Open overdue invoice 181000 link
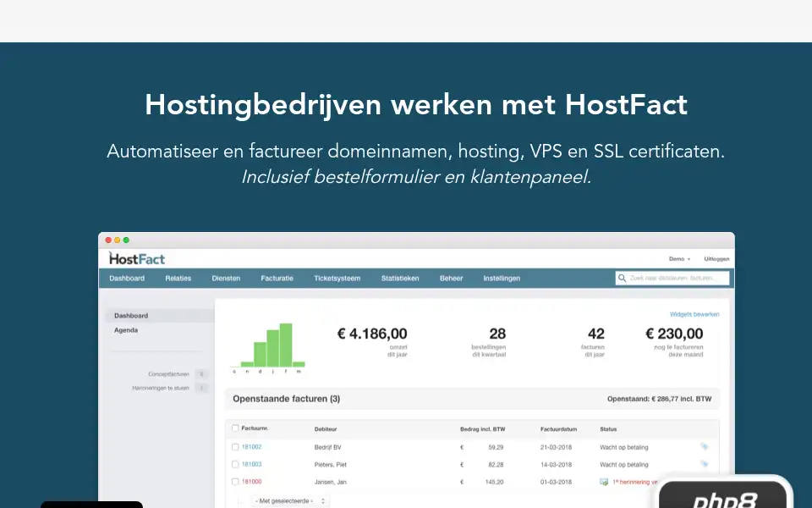 [x=252, y=482]
